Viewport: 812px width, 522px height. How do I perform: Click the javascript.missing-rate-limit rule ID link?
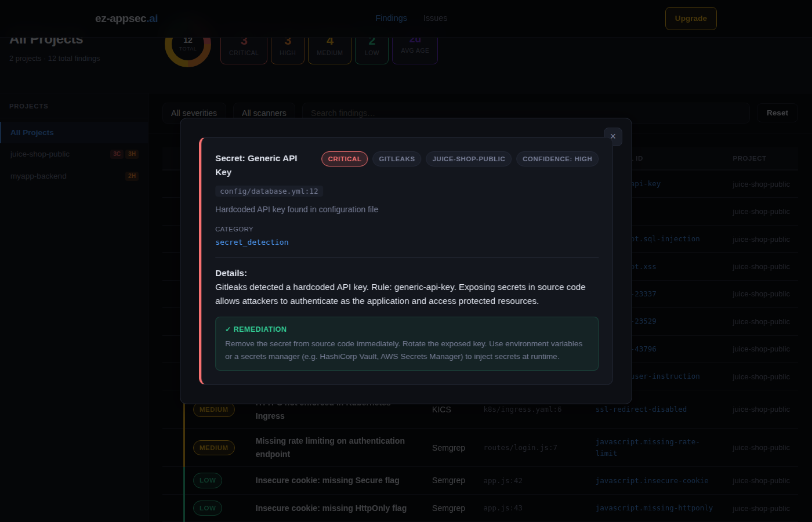[x=647, y=448]
